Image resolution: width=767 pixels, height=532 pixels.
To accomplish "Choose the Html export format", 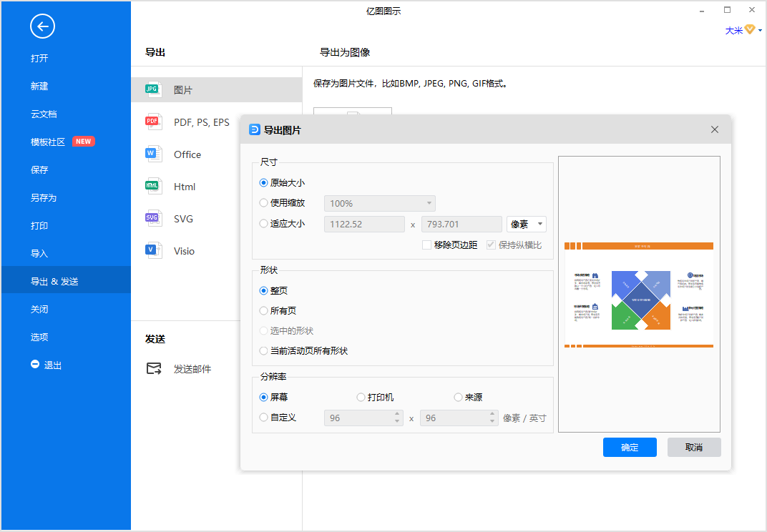I will 185,187.
